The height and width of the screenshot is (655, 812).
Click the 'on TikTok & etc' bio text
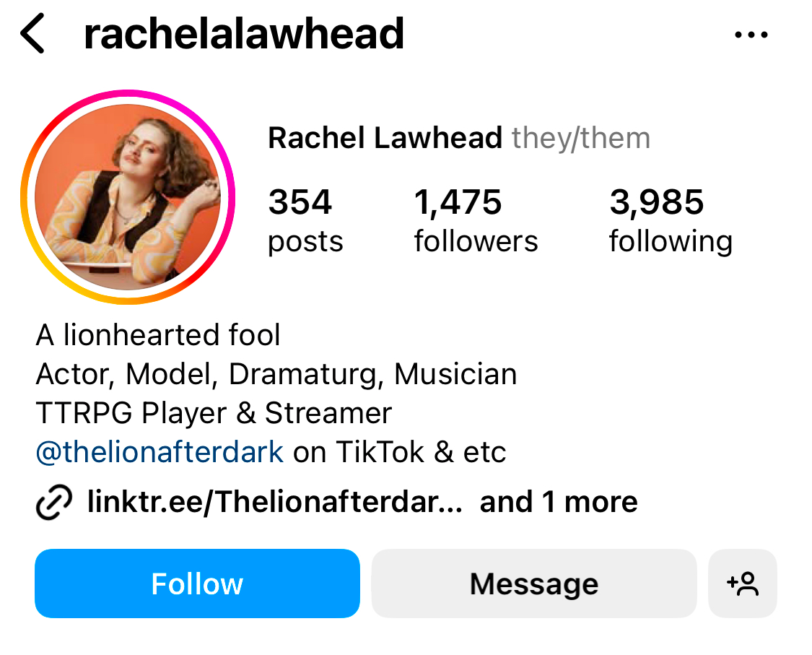click(x=399, y=452)
